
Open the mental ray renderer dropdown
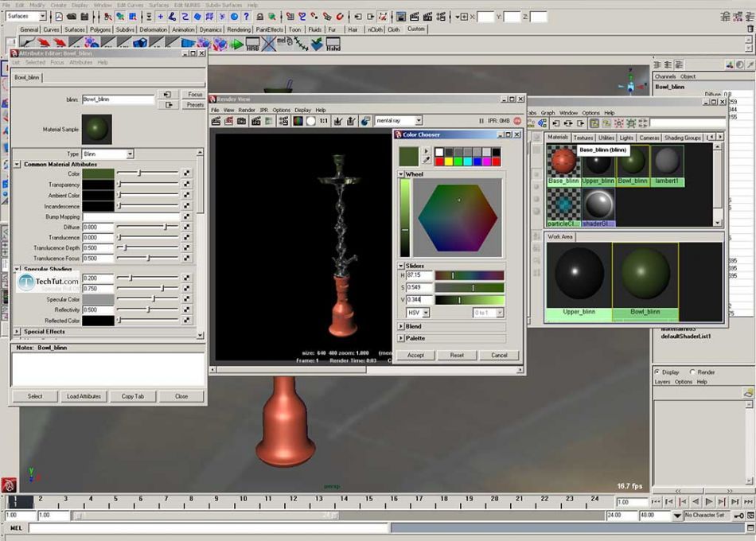pos(419,121)
